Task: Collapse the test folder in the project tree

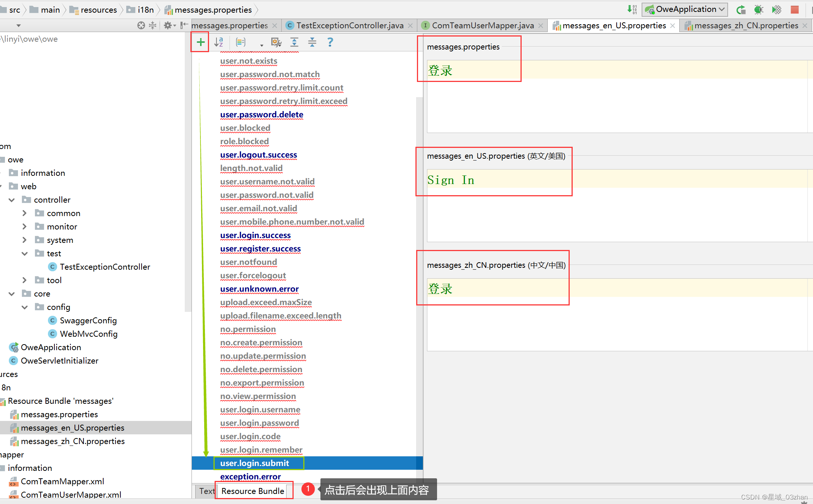Action: [x=25, y=253]
